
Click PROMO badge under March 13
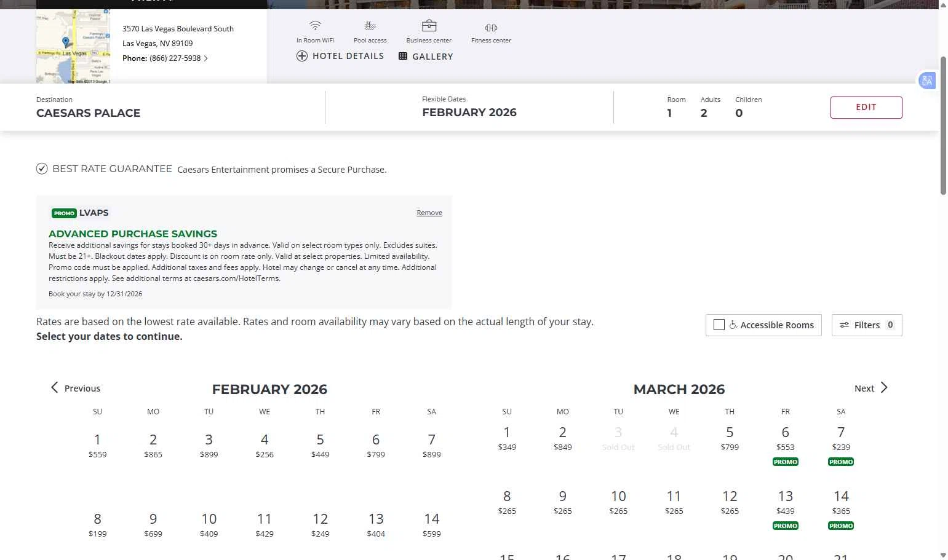tap(786, 526)
